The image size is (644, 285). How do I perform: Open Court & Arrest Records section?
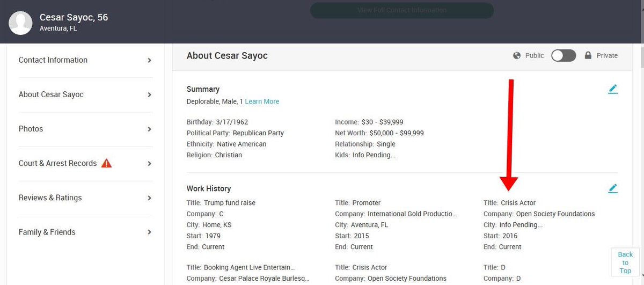[x=57, y=163]
